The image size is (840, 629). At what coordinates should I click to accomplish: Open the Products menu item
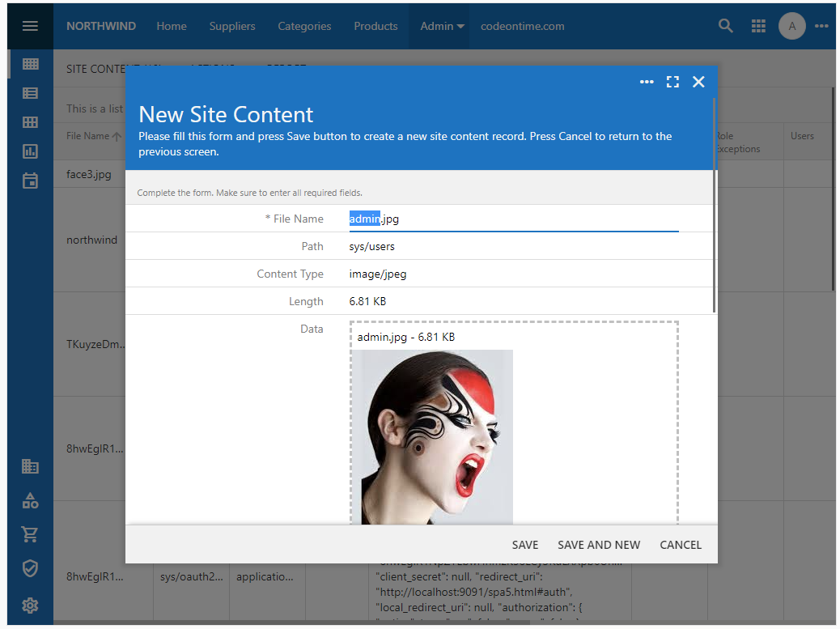(375, 26)
